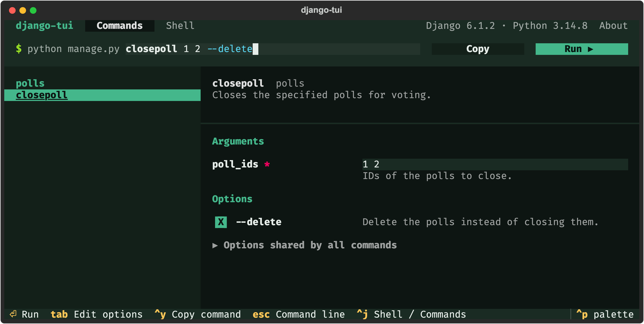The height and width of the screenshot is (324, 644).
Task: Uncheck the --delete option checkbox
Action: click(x=221, y=222)
